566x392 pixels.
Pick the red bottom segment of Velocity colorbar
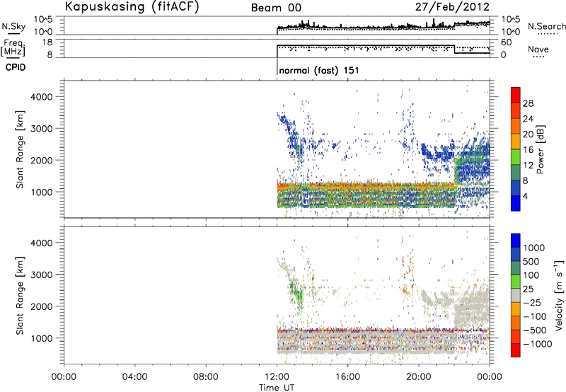pos(516,350)
